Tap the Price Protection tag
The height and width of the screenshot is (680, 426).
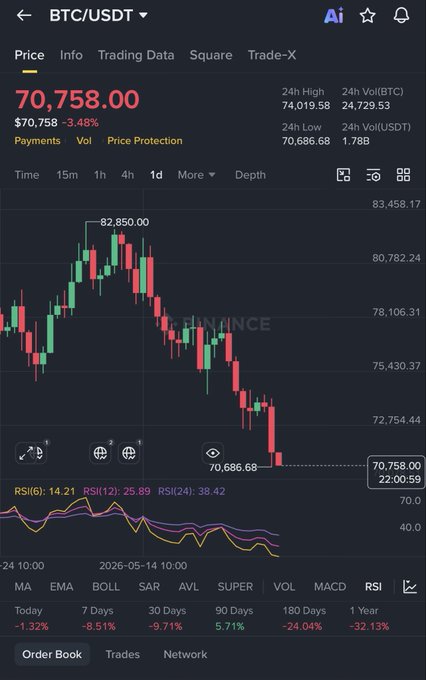point(145,141)
